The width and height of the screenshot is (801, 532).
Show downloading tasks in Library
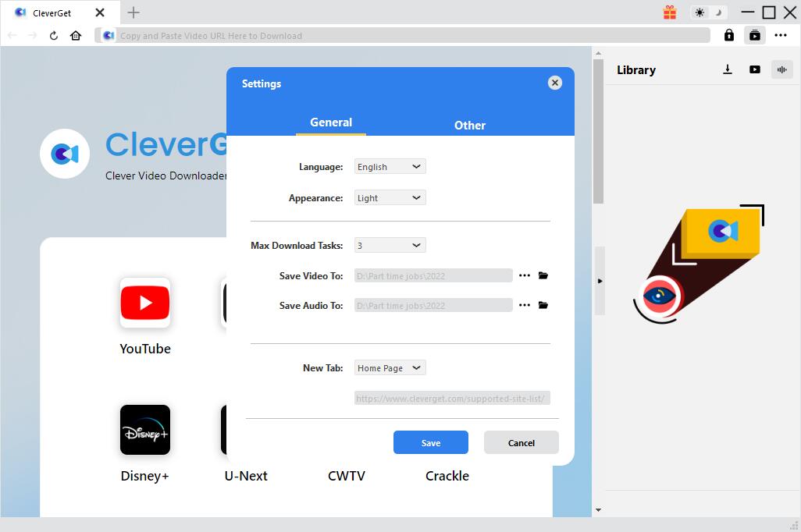728,69
